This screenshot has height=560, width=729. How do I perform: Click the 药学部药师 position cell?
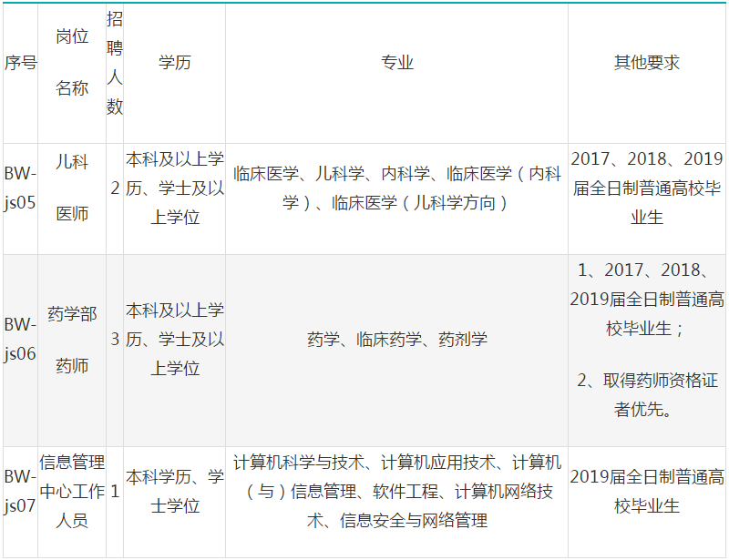point(72,339)
